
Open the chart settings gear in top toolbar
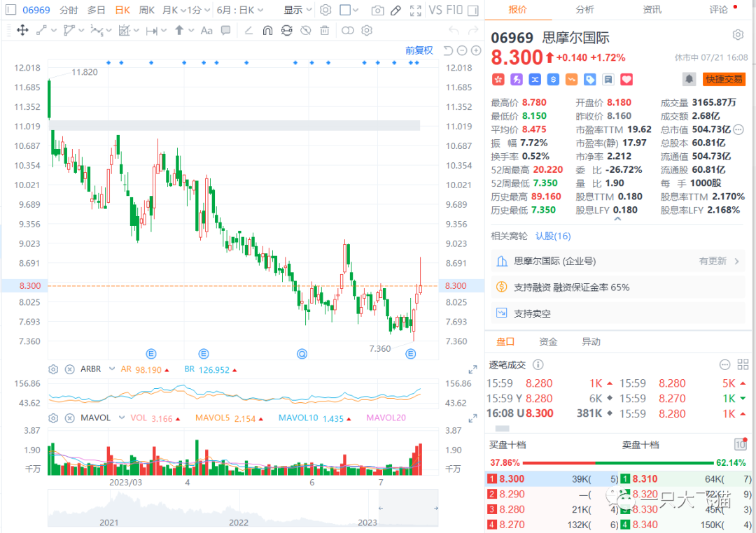[x=326, y=10]
